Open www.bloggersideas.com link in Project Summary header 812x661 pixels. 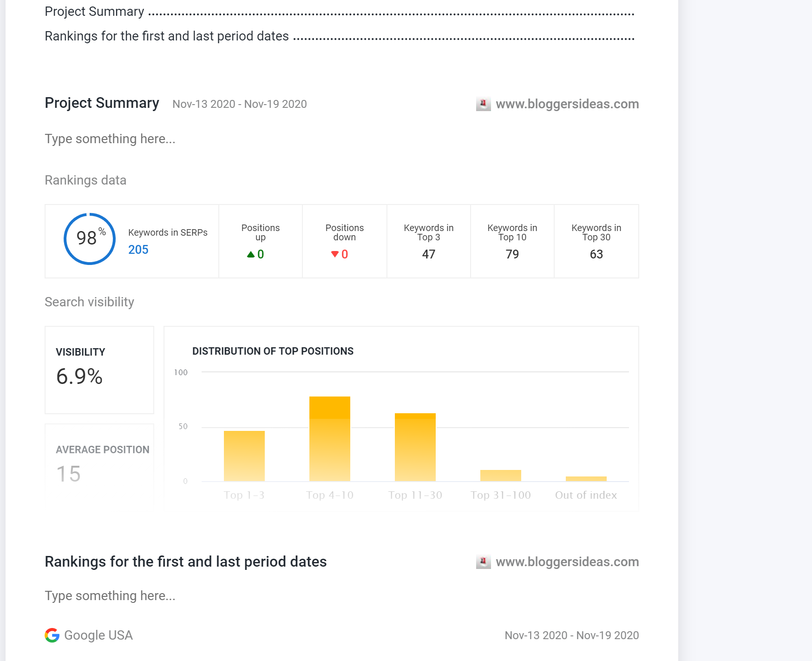(x=567, y=104)
